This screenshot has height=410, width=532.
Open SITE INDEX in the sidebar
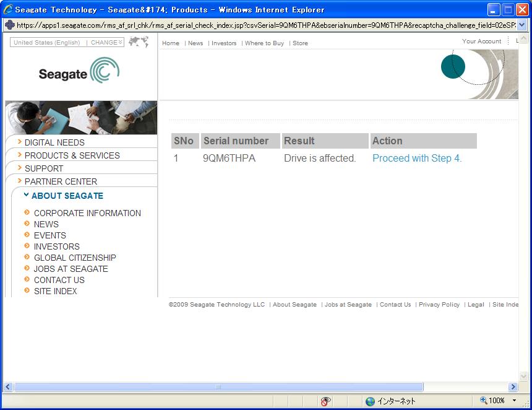(x=55, y=292)
